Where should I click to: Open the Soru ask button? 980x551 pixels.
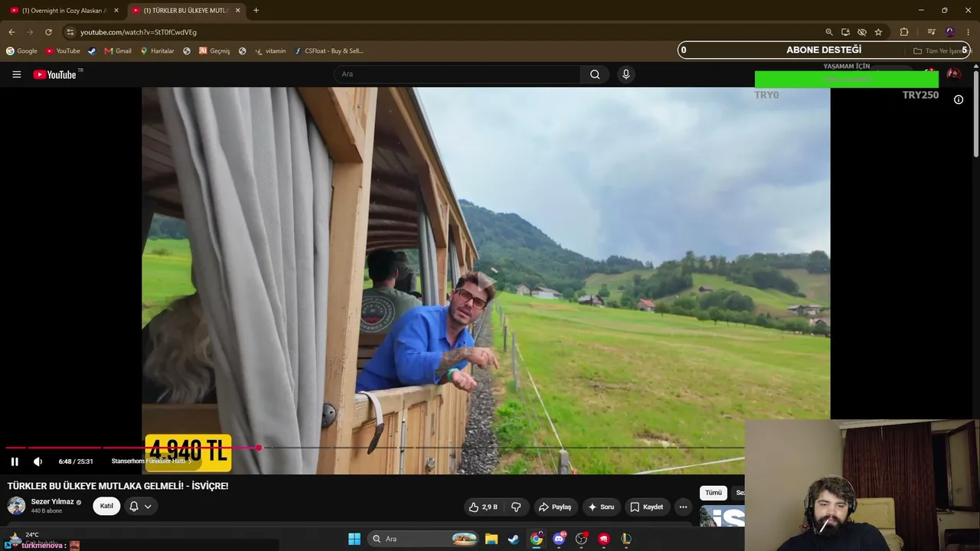[601, 507]
